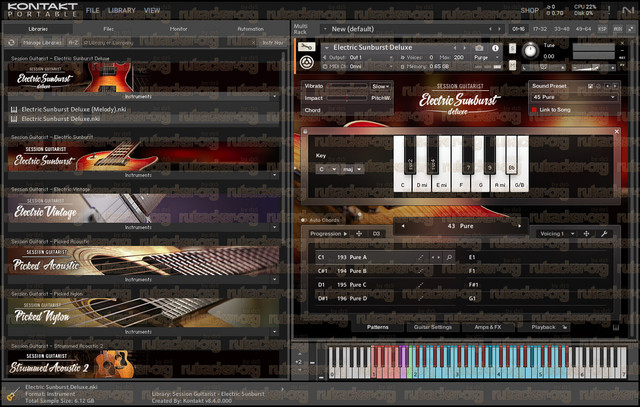
Task: Toggle Instr Nav button
Action: [x=273, y=42]
